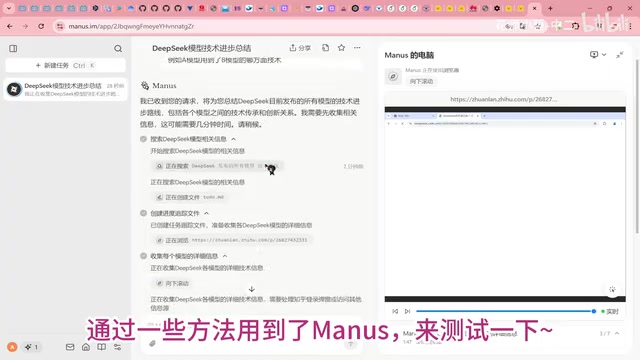Viewport: 640px width, 360px height.
Task: Open a new browser tab with plus
Action: (550, 8)
